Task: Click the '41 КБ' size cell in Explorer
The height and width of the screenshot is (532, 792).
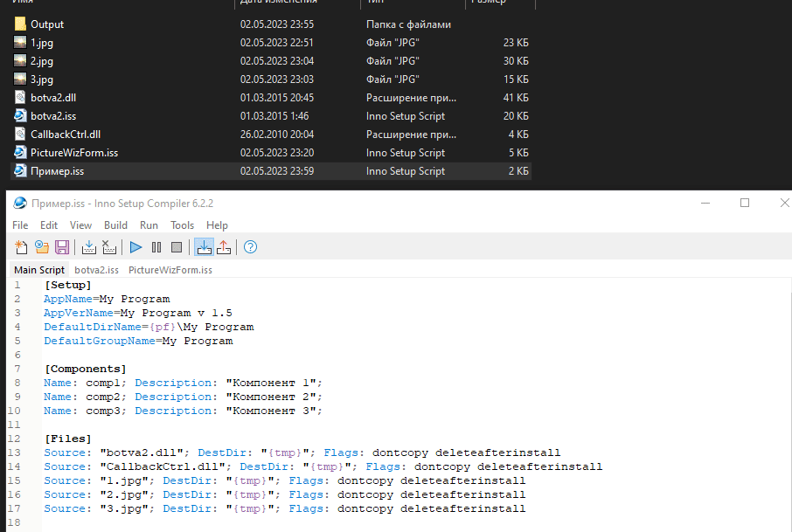Action: 516,98
